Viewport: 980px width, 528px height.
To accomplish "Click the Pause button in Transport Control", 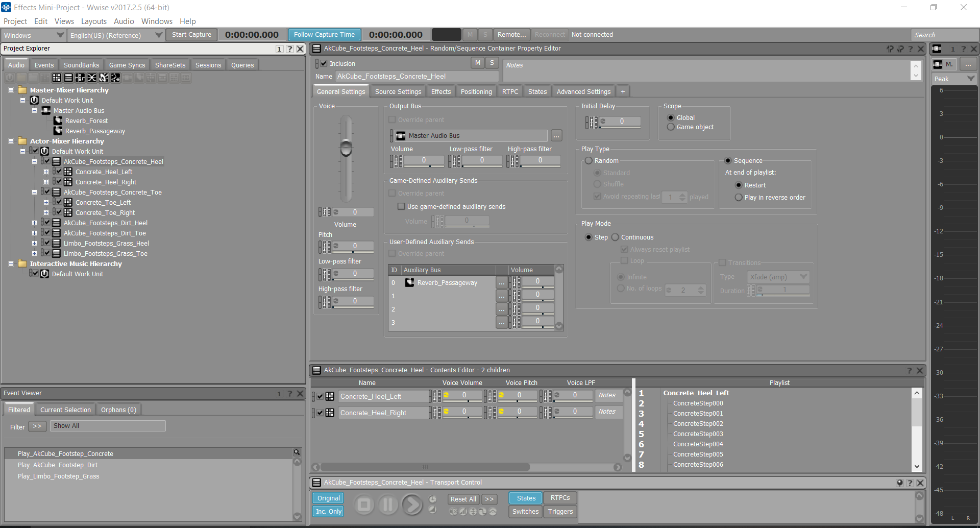I will [x=388, y=505].
